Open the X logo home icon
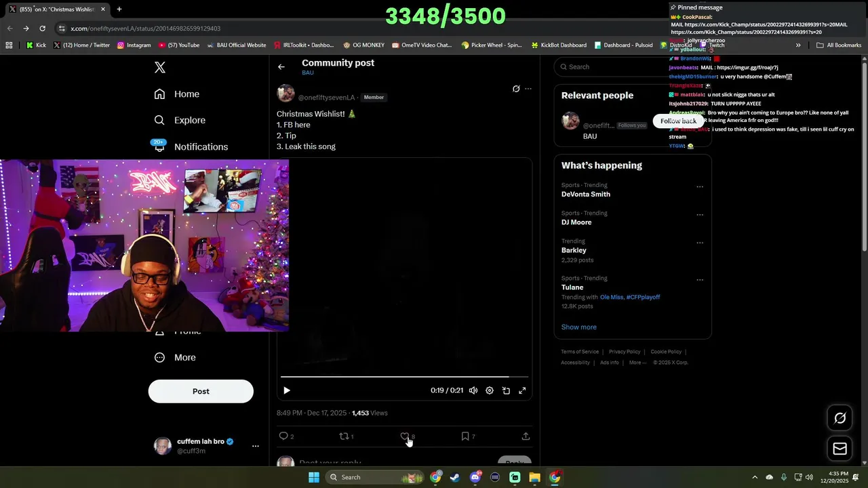 (159, 67)
